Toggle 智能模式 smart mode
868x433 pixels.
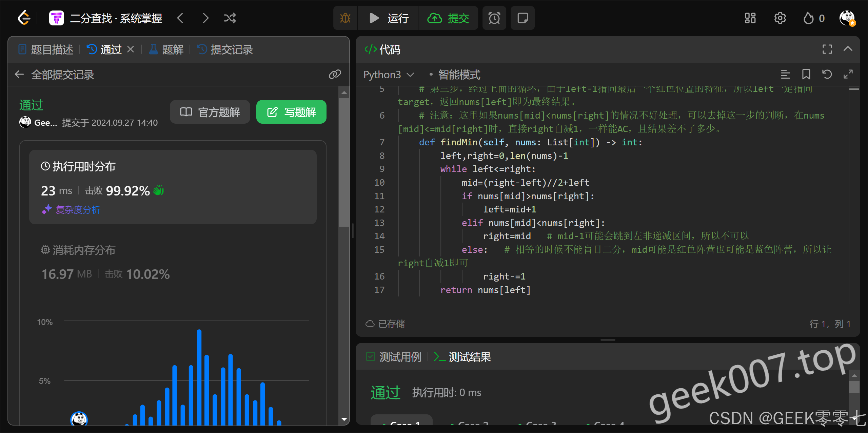coord(459,75)
